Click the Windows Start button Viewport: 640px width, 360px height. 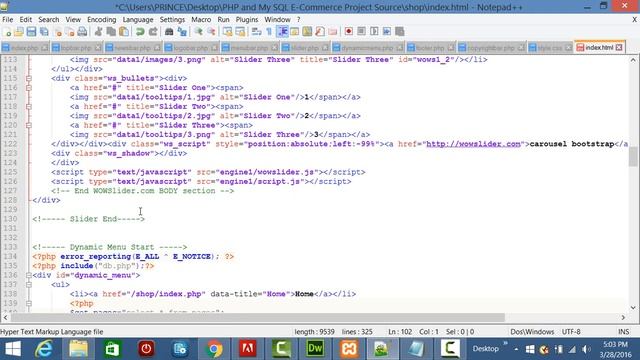click(13, 349)
